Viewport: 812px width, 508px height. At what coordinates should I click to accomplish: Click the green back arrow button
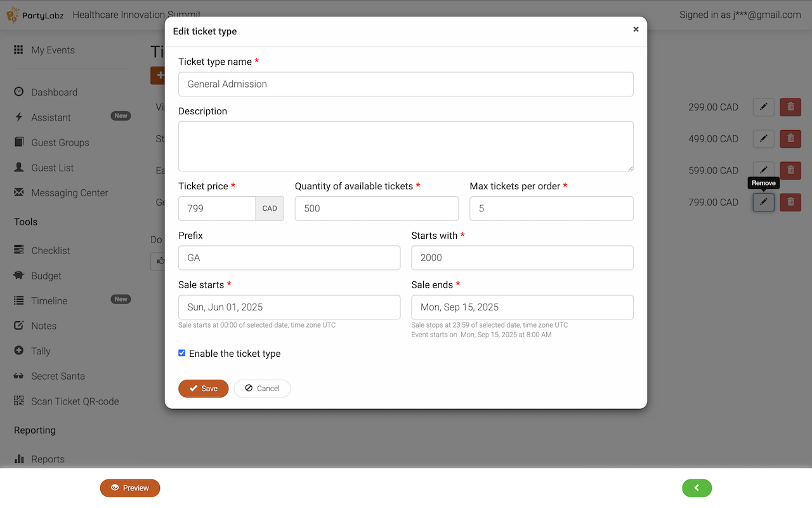click(697, 488)
